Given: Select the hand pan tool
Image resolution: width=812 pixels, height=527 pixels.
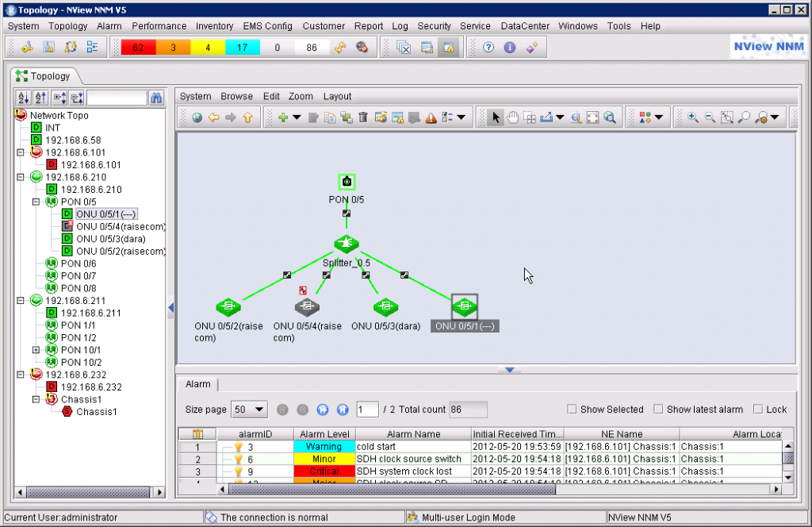Looking at the screenshot, I should pyautogui.click(x=513, y=117).
